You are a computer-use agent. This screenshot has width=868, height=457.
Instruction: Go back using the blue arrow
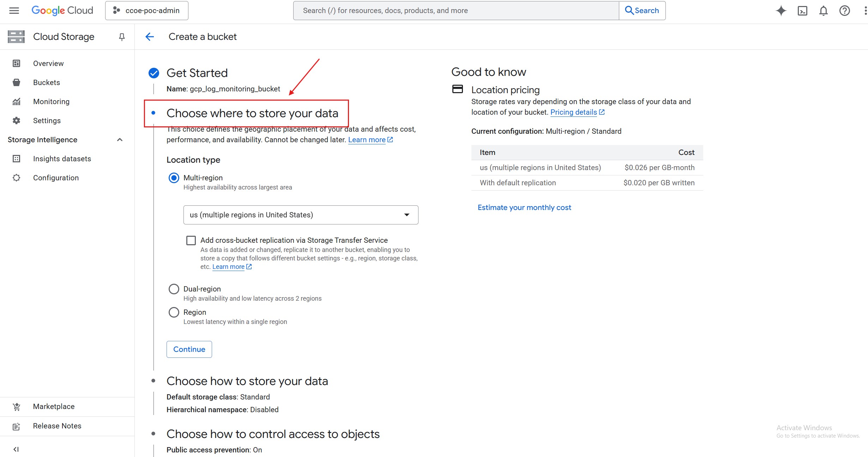[150, 37]
